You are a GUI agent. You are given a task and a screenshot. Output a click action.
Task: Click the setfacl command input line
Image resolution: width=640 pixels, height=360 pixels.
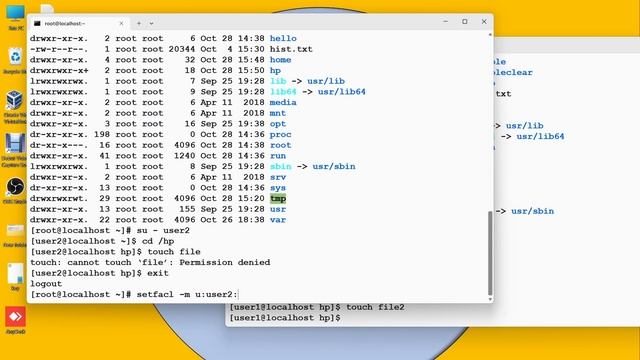134,294
